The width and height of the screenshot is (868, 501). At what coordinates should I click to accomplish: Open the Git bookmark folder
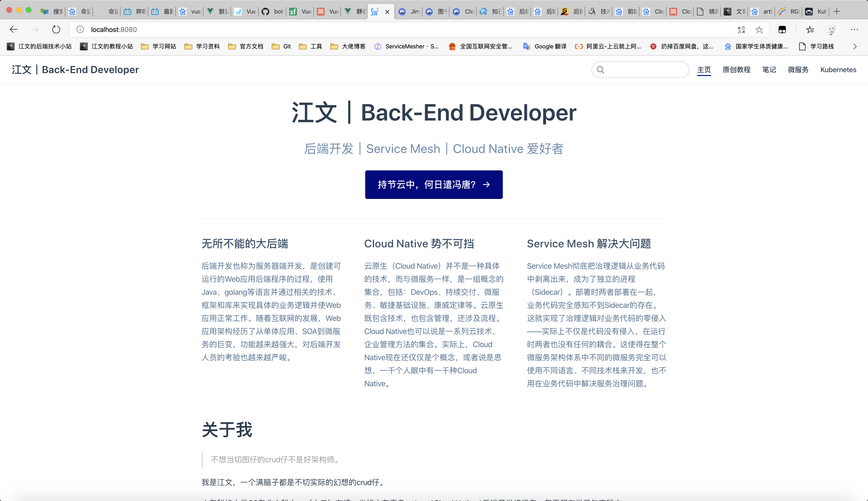coord(281,46)
